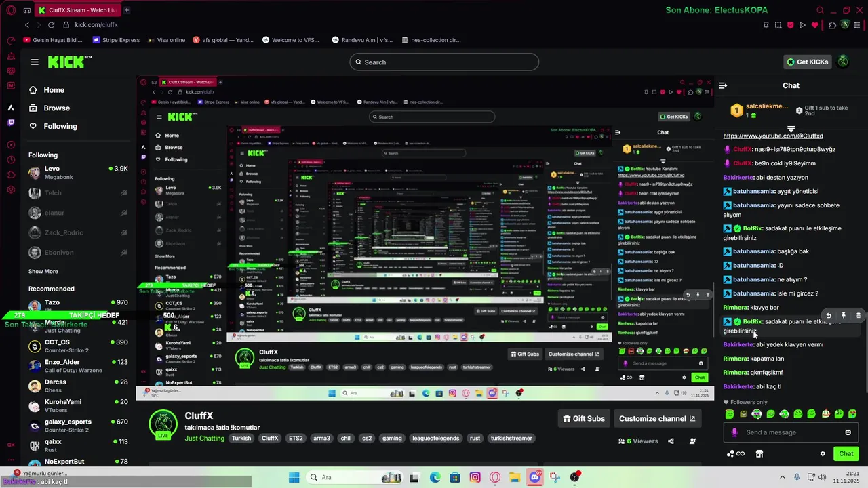868x488 pixels.
Task: Open Aria AI in Opera sidebar
Action: click(11, 108)
